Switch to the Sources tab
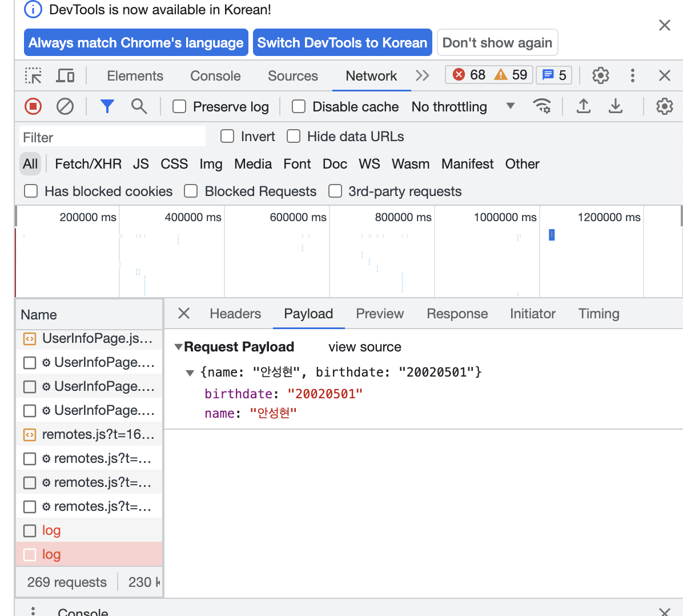 293,76
